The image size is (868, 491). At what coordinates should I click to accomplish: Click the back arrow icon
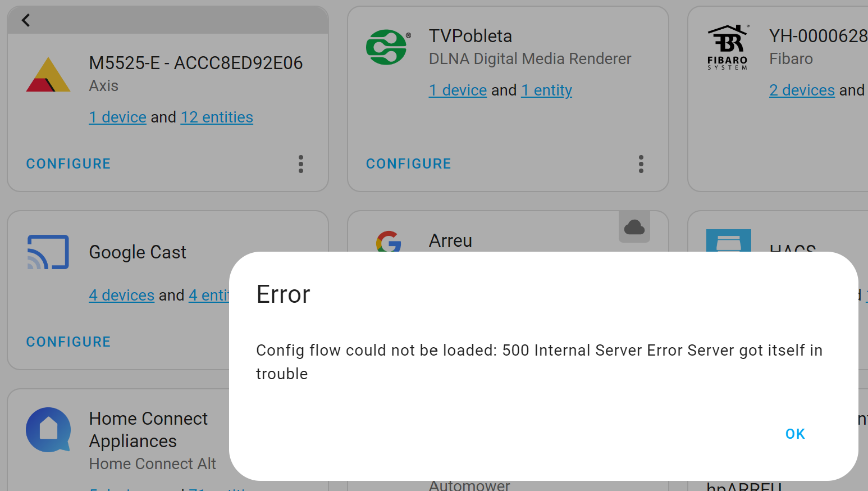(x=26, y=20)
